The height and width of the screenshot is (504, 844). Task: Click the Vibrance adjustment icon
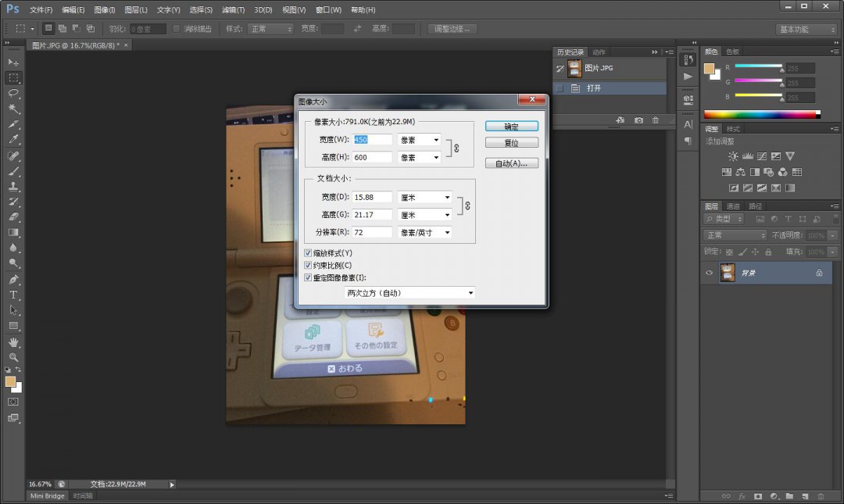(789, 156)
